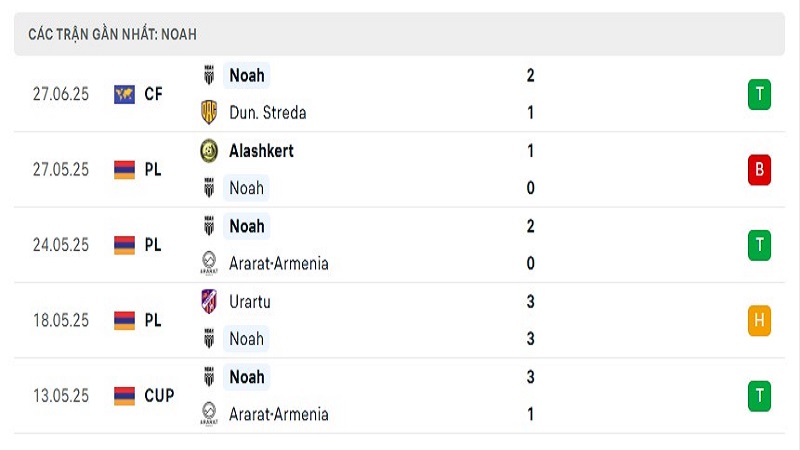
Task: Click Noah crest in the 27.06.25 match
Action: (209, 75)
